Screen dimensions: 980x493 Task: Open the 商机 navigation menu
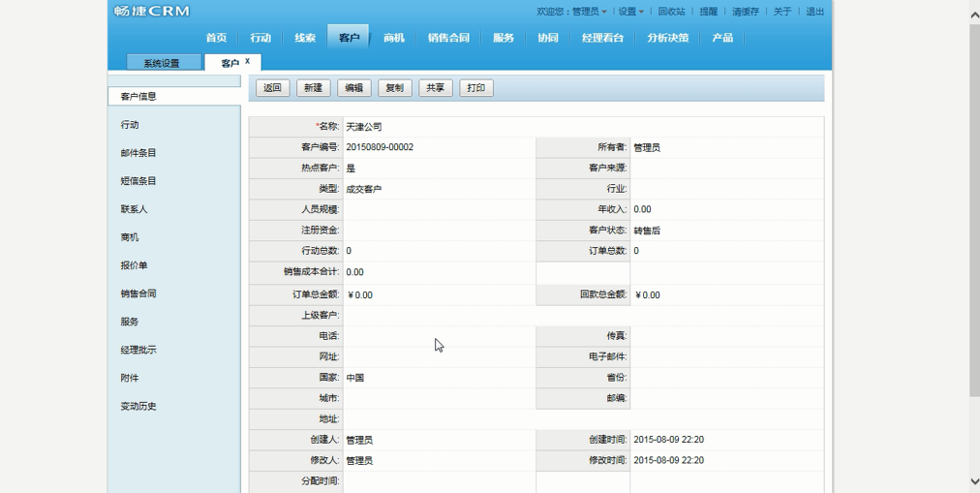pos(394,38)
